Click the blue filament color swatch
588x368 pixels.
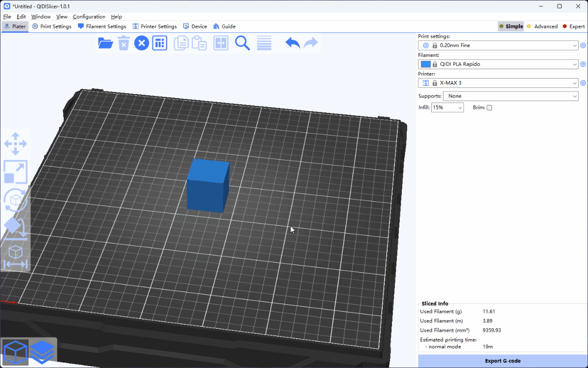[425, 64]
